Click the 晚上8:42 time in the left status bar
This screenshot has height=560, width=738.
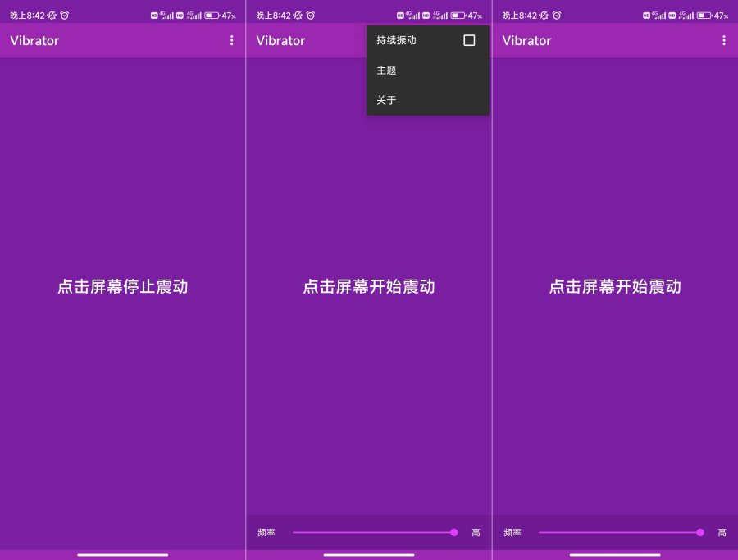[x=27, y=16]
